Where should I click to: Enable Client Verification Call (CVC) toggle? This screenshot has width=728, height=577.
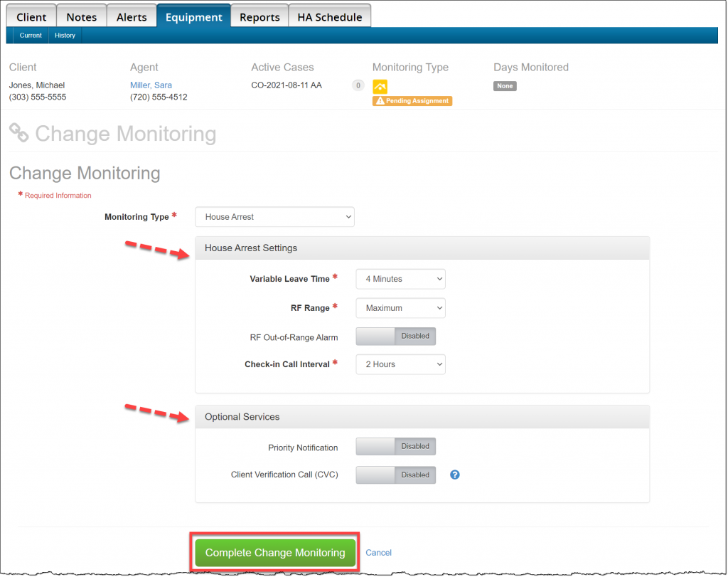(x=395, y=475)
